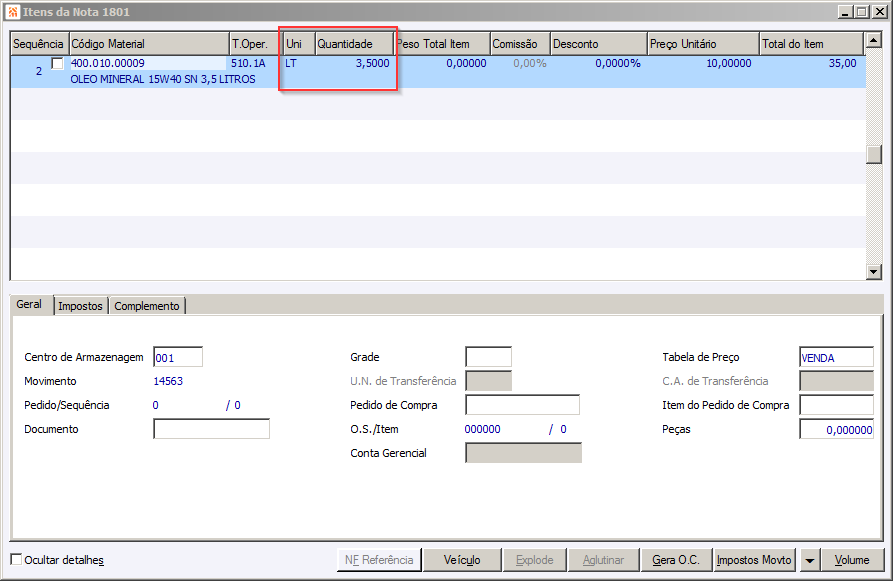Click the Item do Pedido de Compra field
The image size is (893, 581).
836,405
